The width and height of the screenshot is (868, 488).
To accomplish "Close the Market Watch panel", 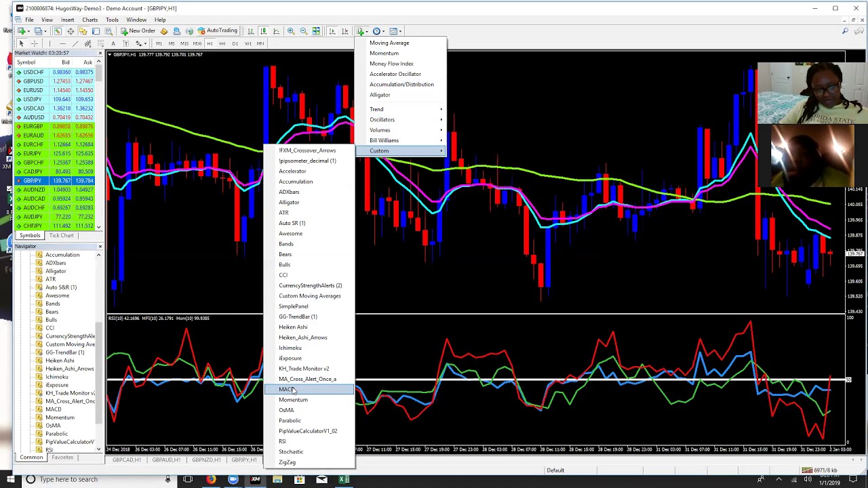I will pyautogui.click(x=100, y=53).
